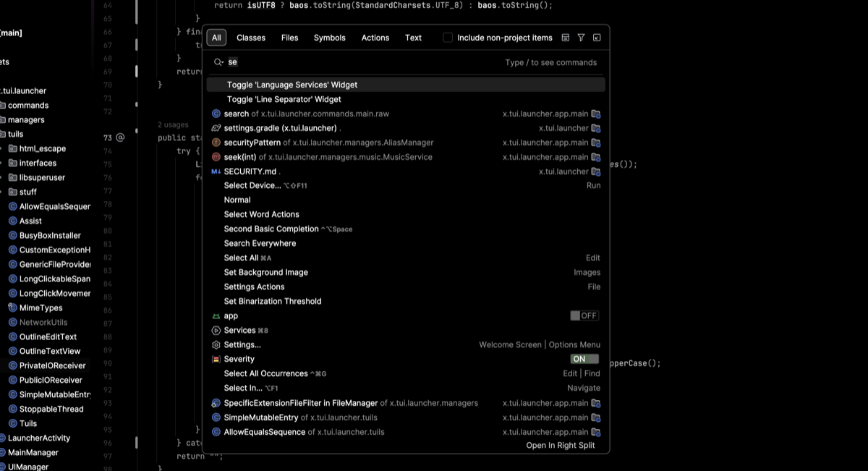Switch to the All tab
The height and width of the screenshot is (471, 868).
click(x=216, y=38)
